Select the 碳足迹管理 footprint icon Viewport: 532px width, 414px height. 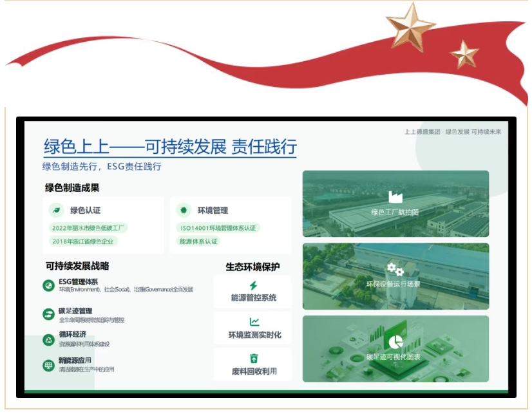48,312
